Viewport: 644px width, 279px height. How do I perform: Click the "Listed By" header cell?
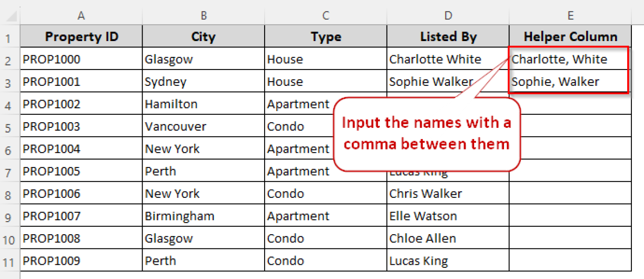click(x=448, y=37)
